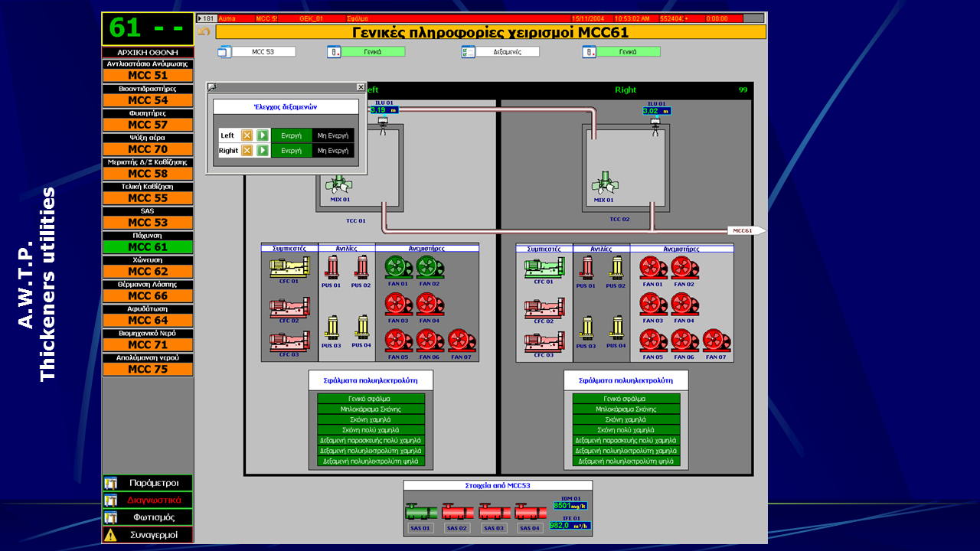Click the back arrow beside the title
Screen dimensions: 980x551
point(204,31)
